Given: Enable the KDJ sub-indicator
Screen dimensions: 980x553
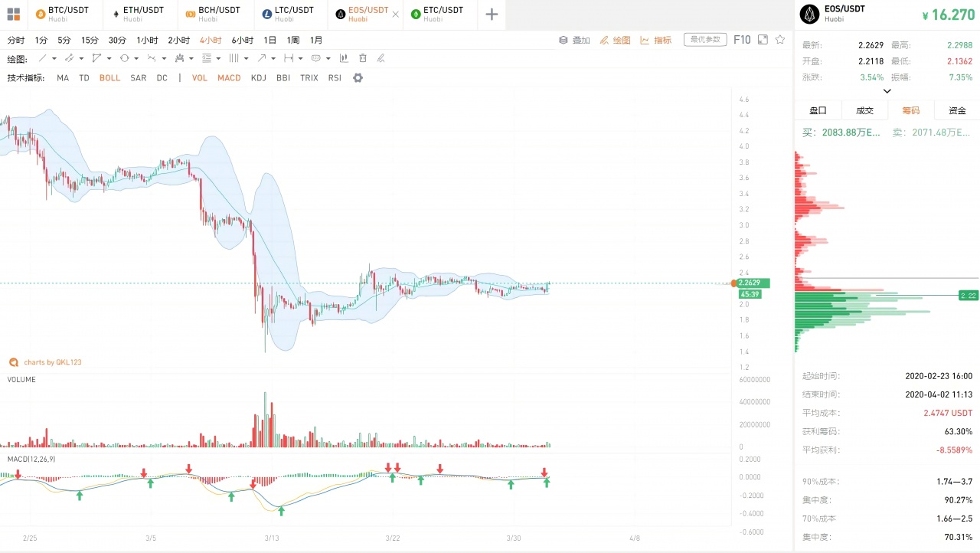Looking at the screenshot, I should [259, 77].
